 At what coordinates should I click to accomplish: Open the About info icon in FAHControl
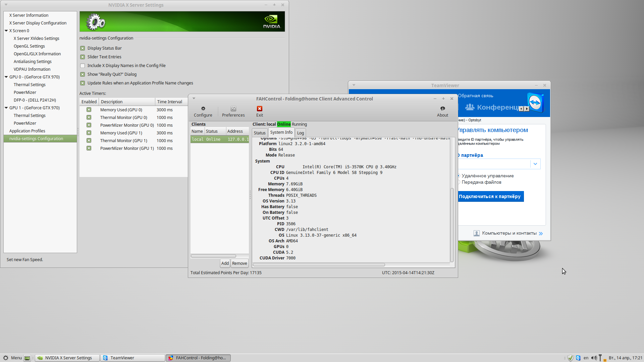[x=442, y=109]
